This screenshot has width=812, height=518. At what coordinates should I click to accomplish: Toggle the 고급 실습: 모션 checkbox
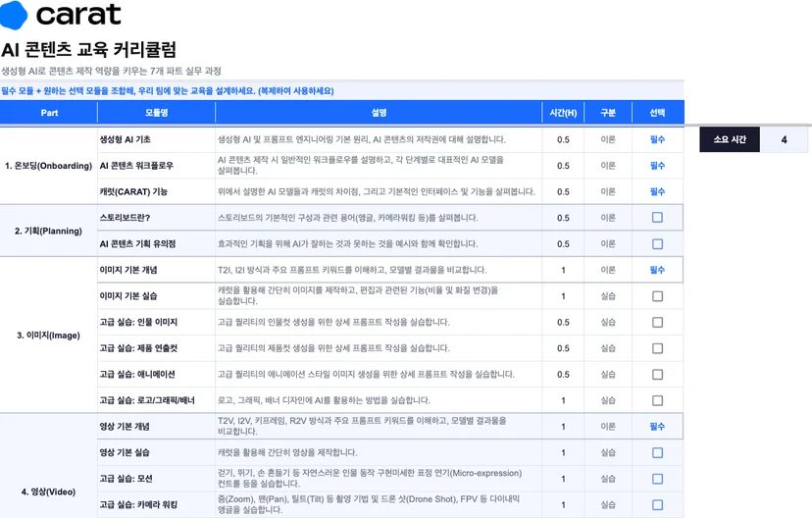pyautogui.click(x=657, y=479)
